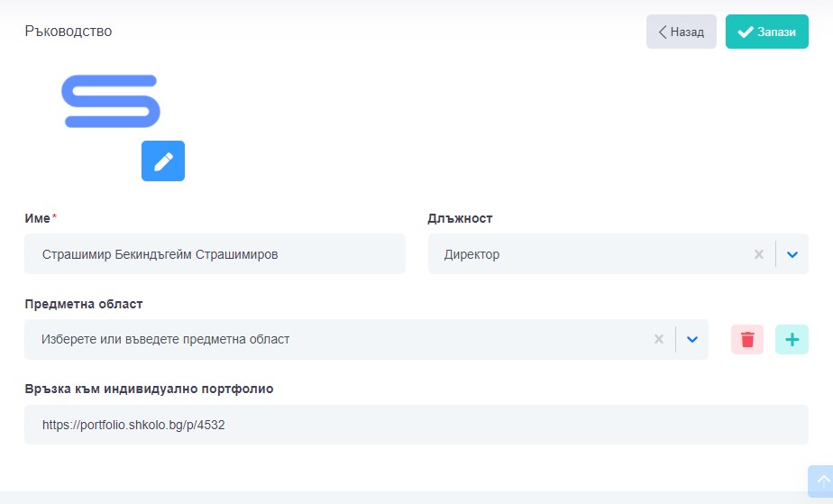Save changes with the Запази button
Viewport: 833px width, 504px height.
766,32
